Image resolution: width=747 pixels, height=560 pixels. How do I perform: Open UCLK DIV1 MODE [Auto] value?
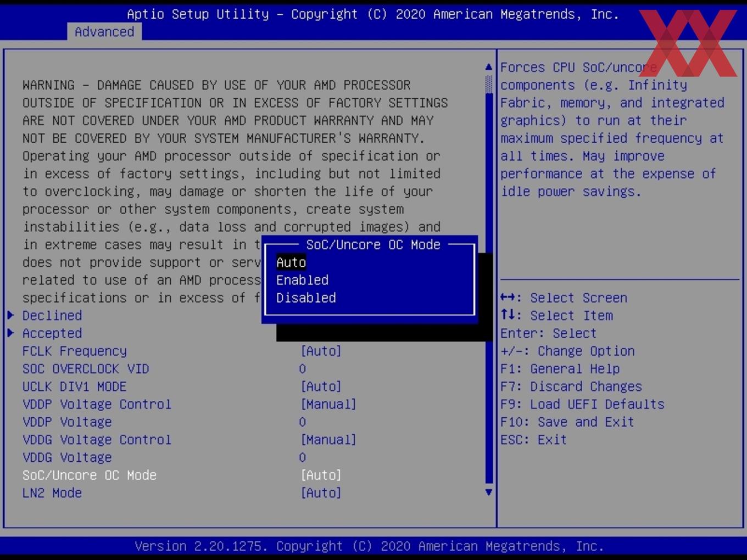(x=321, y=387)
